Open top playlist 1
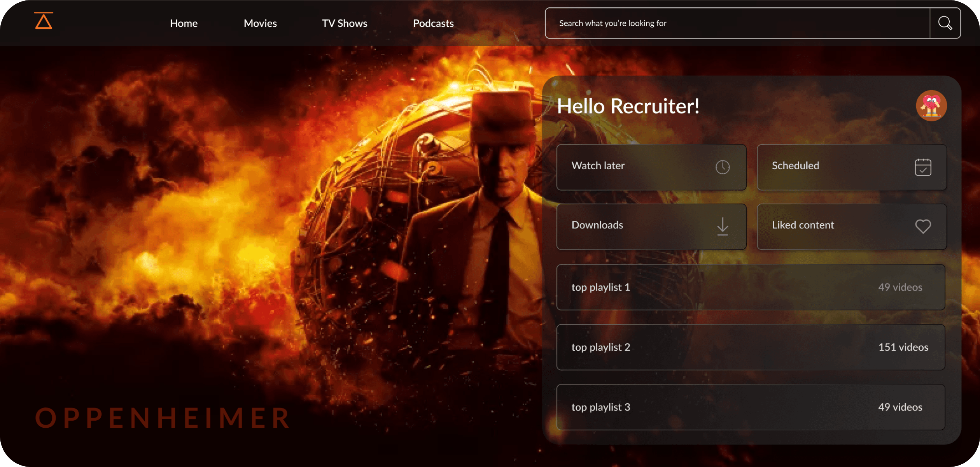The height and width of the screenshot is (467, 980). pos(751,287)
